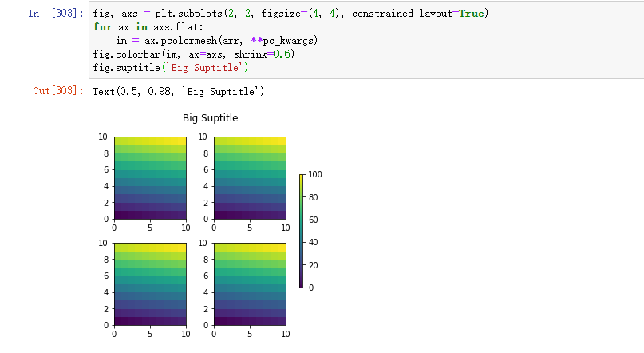The image size is (644, 353).
Task: Click the top-right pcolormesh subplot
Action: [250, 178]
